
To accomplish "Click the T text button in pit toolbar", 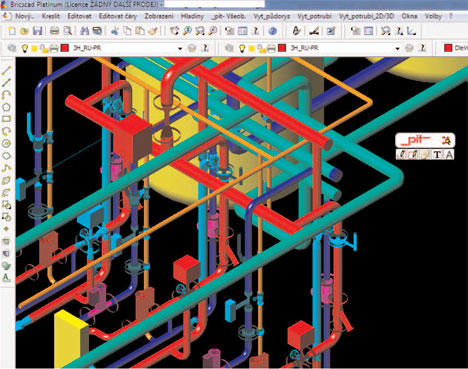I will tap(437, 155).
